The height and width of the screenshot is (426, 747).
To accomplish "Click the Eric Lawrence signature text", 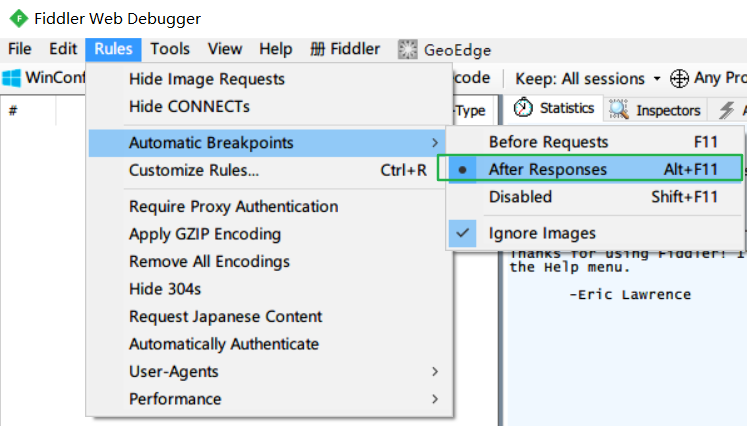I will (x=630, y=295).
